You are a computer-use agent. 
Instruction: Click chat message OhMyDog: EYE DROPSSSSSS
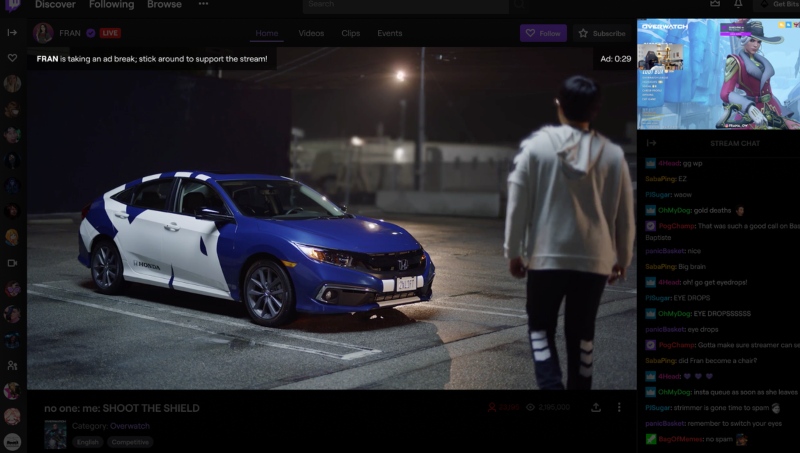[x=698, y=314]
